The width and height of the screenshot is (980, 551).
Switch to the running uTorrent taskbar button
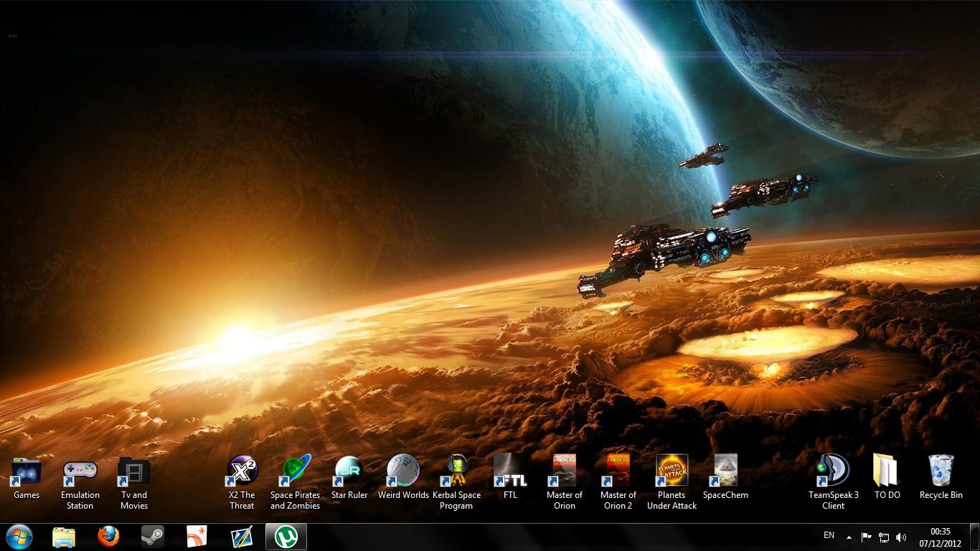click(286, 537)
